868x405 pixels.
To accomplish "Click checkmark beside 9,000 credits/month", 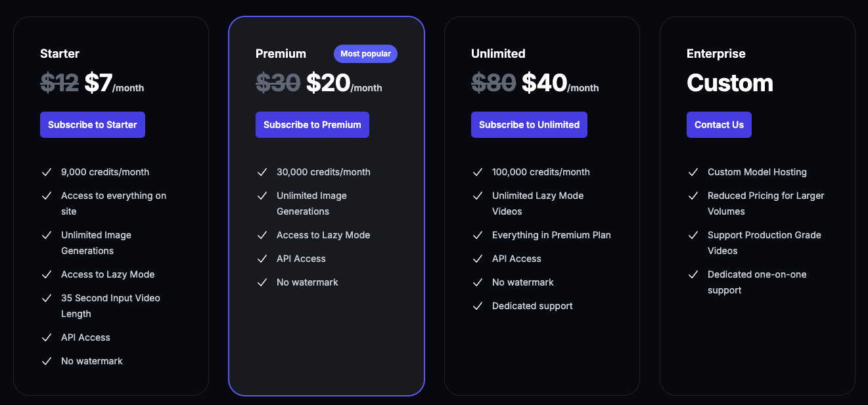I will (47, 172).
